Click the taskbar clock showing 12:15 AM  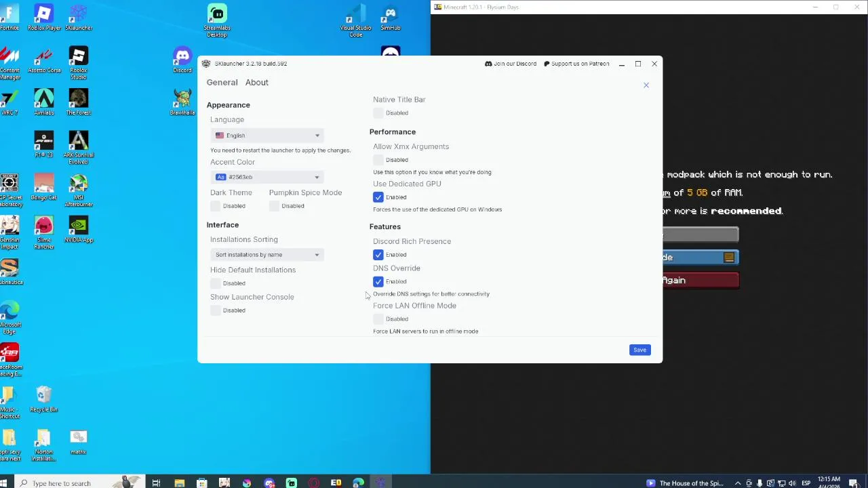click(829, 483)
